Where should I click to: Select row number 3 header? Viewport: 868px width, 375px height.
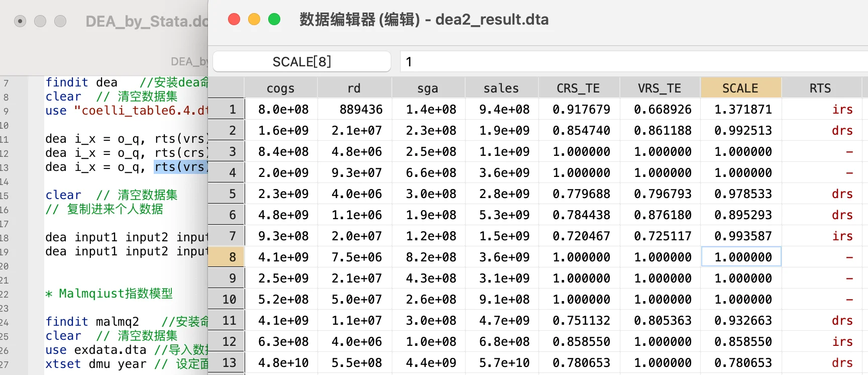pyautogui.click(x=226, y=151)
